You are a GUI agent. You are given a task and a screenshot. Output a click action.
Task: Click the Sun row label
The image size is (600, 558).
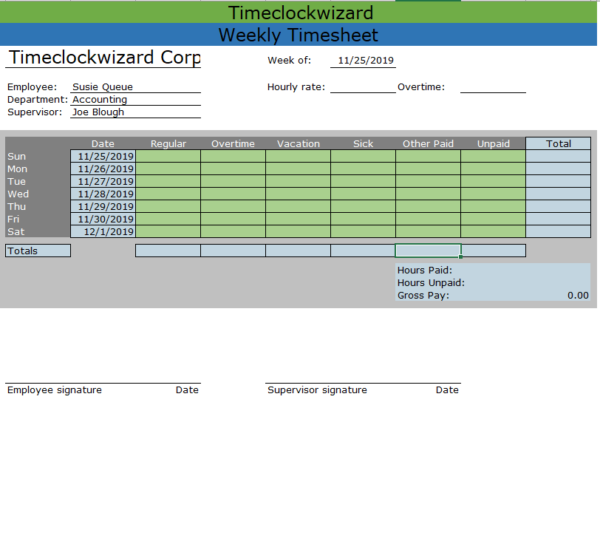16,156
